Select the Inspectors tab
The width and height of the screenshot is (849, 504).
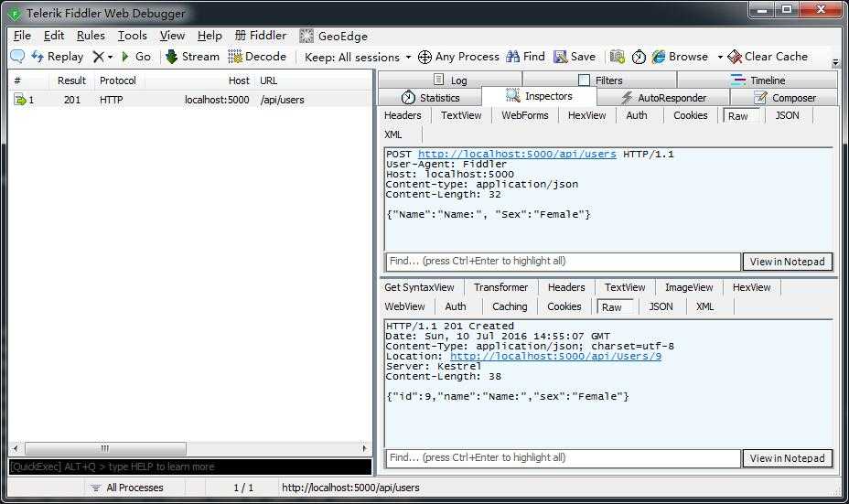click(x=539, y=96)
